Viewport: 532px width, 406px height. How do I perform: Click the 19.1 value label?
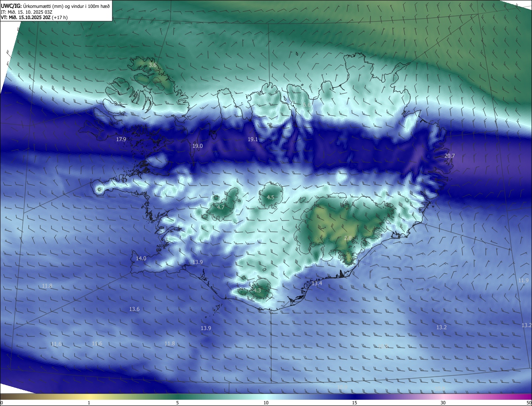click(x=253, y=139)
